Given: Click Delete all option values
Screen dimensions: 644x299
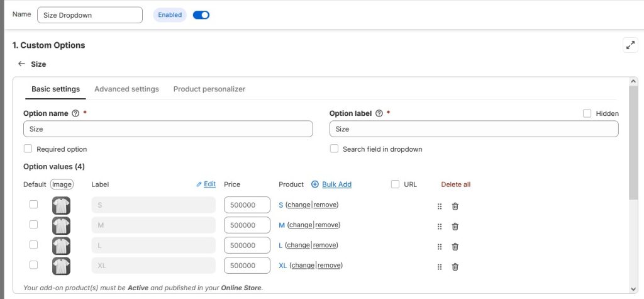Looking at the screenshot, I should (455, 184).
